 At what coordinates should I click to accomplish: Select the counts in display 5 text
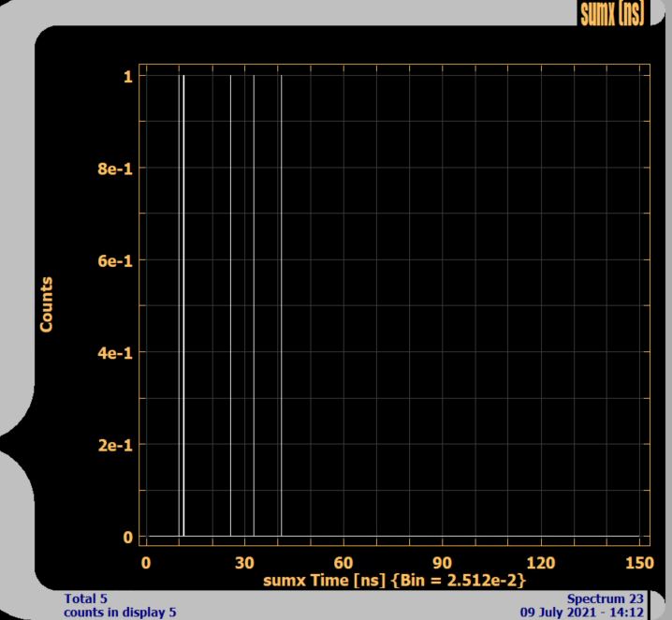tap(119, 612)
